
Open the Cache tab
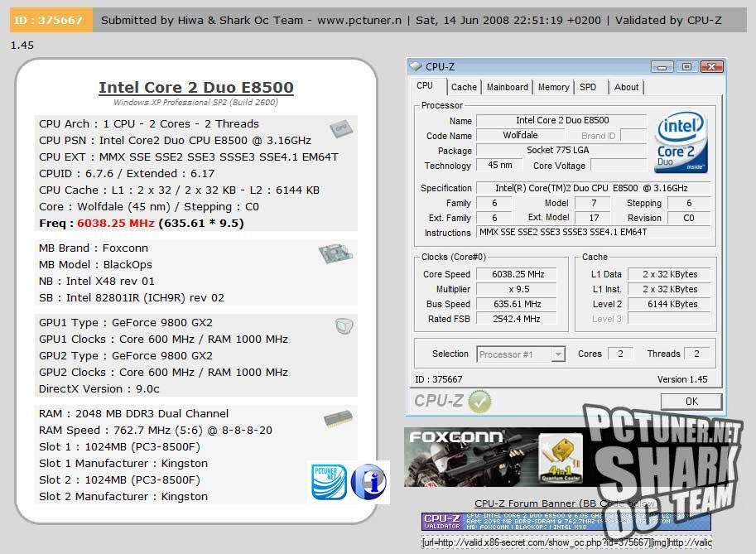[464, 87]
